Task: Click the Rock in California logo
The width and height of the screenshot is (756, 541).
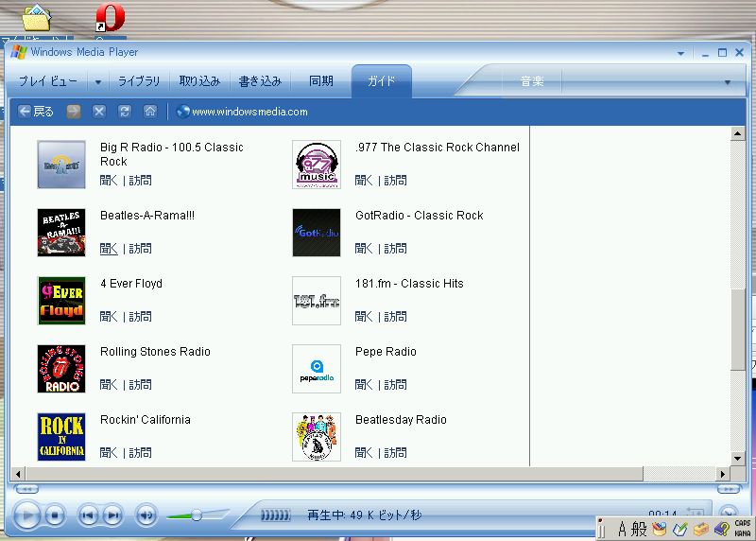Action: [61, 437]
